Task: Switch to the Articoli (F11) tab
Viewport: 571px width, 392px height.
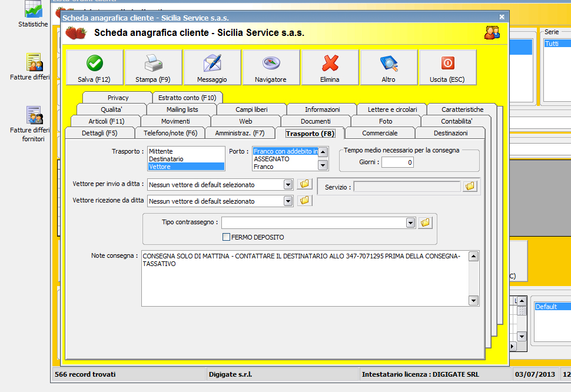Action: 107,121
